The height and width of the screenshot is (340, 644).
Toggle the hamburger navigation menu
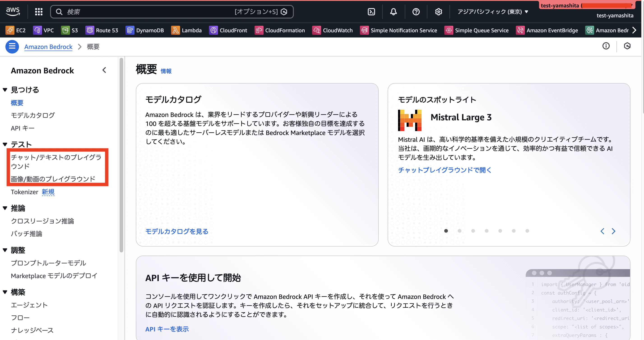coord(12,47)
